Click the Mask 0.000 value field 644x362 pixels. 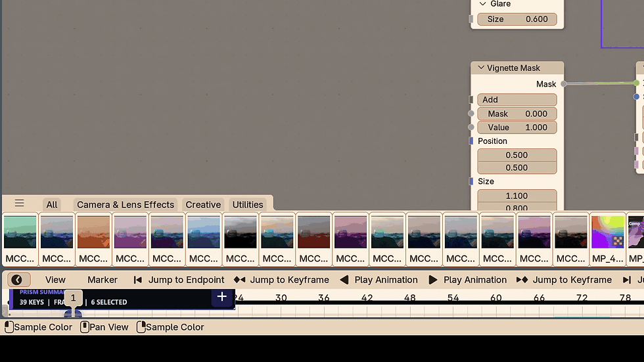pos(517,114)
